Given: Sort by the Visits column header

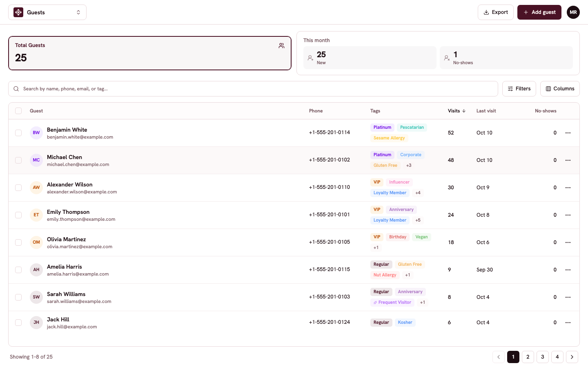Looking at the screenshot, I should coord(457,111).
